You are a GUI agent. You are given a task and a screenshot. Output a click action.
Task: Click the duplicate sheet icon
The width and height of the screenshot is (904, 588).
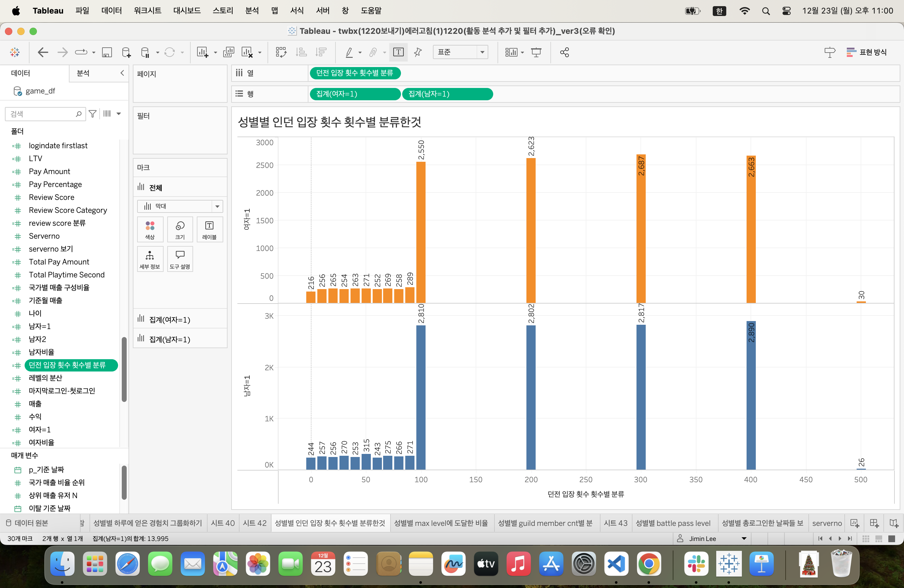[x=229, y=52]
